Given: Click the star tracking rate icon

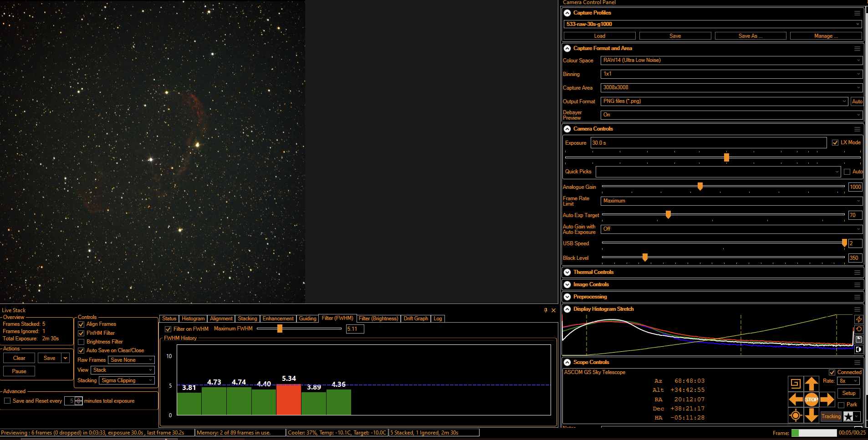Looking at the screenshot, I should (848, 416).
